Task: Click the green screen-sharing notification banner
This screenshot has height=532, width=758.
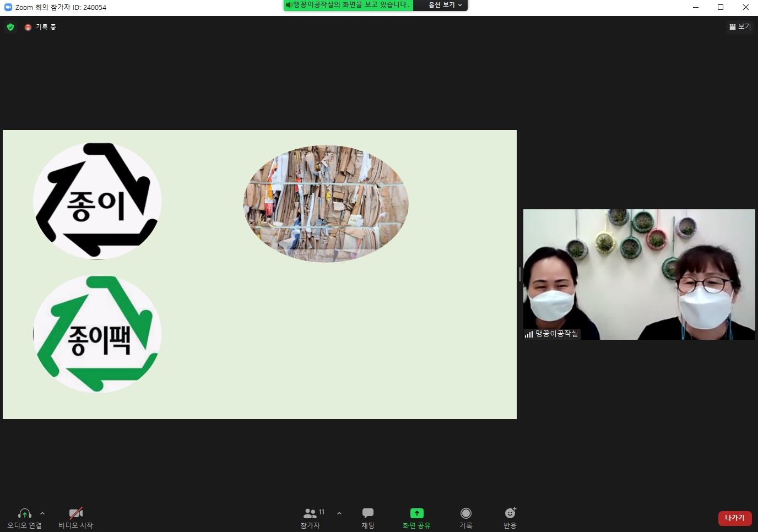Action: coord(348,5)
